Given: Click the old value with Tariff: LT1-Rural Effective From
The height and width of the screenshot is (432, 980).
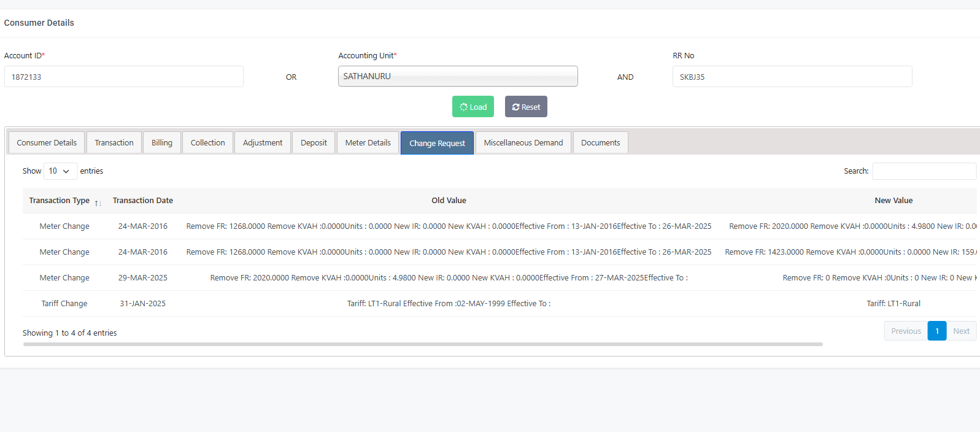Looking at the screenshot, I should pyautogui.click(x=449, y=304).
